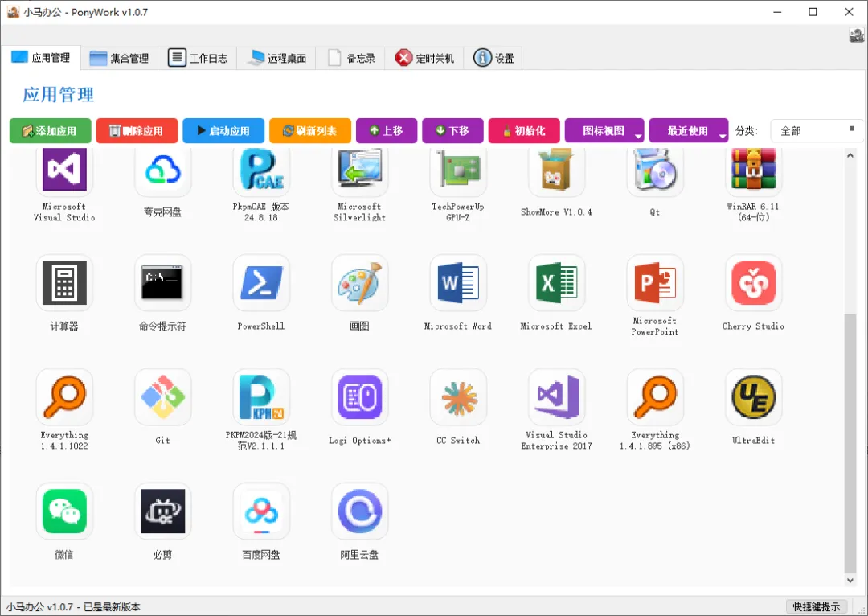Expand the 图标视图 view dropdown
The width and height of the screenshot is (868, 616).
(x=604, y=131)
